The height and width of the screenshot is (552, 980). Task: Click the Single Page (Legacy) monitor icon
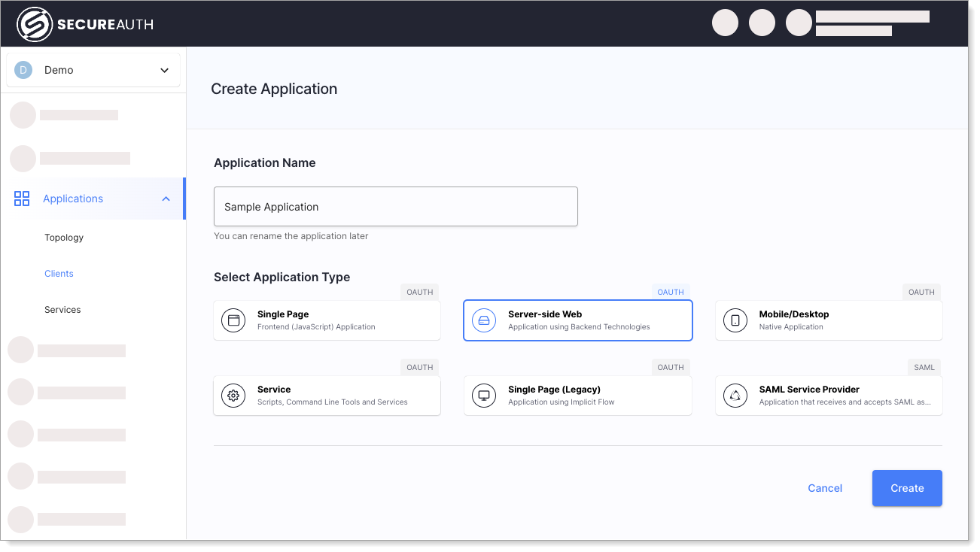point(484,396)
